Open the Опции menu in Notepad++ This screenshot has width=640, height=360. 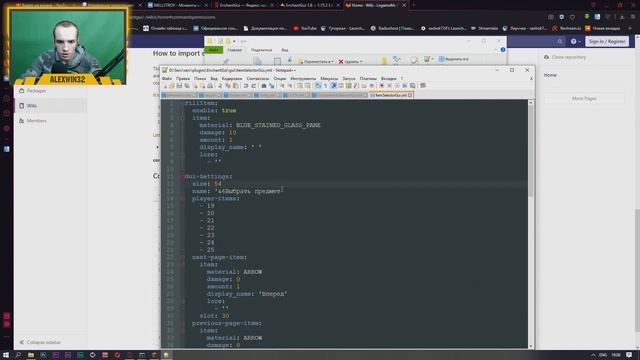tap(280, 78)
